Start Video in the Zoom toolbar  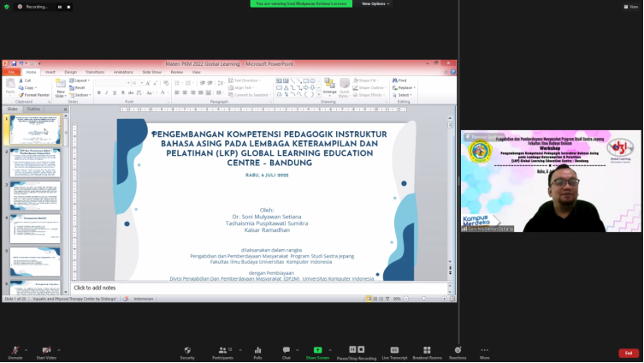click(46, 353)
